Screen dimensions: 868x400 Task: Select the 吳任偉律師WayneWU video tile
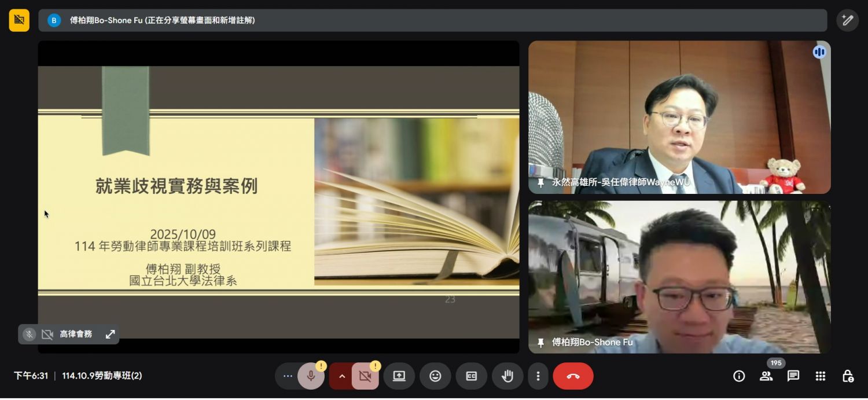pos(679,117)
